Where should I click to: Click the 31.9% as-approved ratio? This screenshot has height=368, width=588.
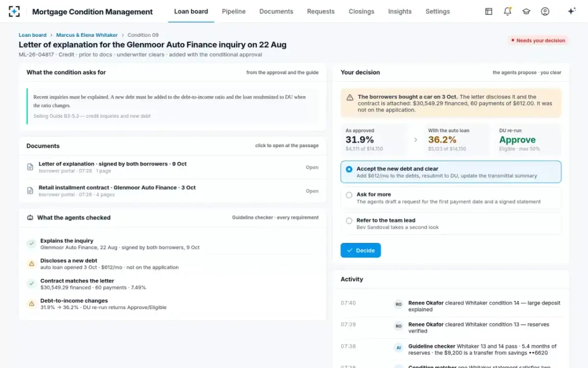point(360,140)
